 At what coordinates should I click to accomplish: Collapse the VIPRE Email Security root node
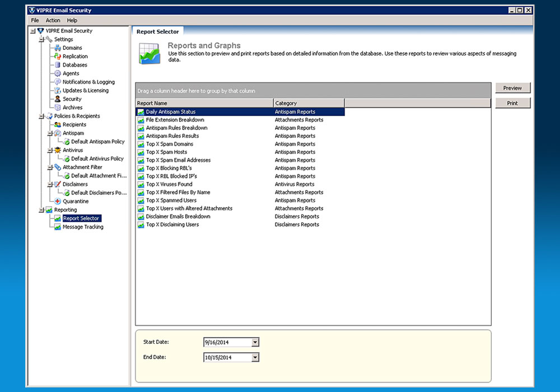click(33, 31)
